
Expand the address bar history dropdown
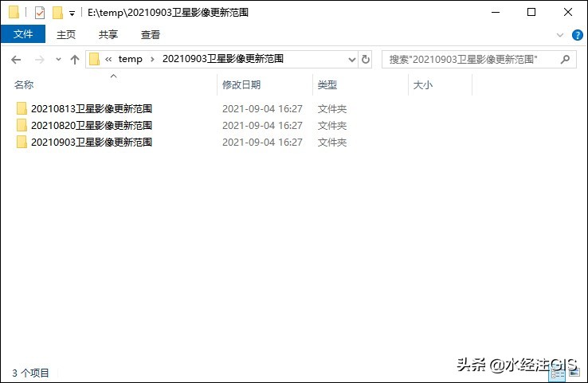(351, 59)
